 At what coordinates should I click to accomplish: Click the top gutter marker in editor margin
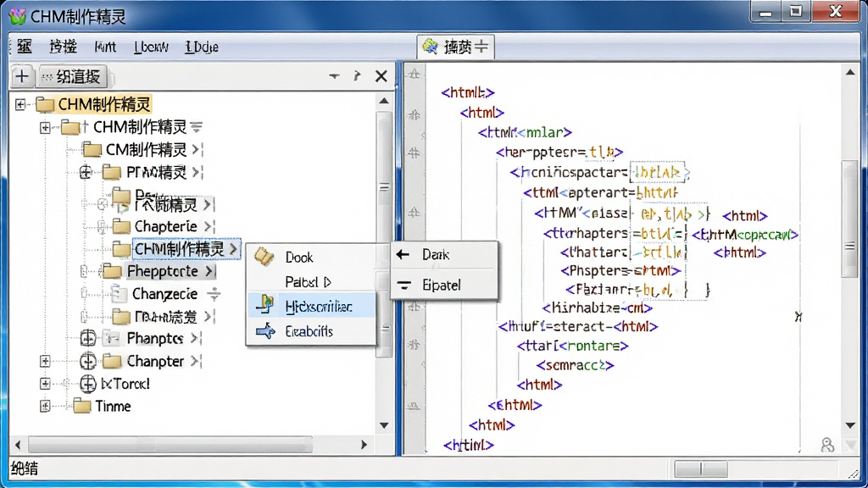pos(414,75)
